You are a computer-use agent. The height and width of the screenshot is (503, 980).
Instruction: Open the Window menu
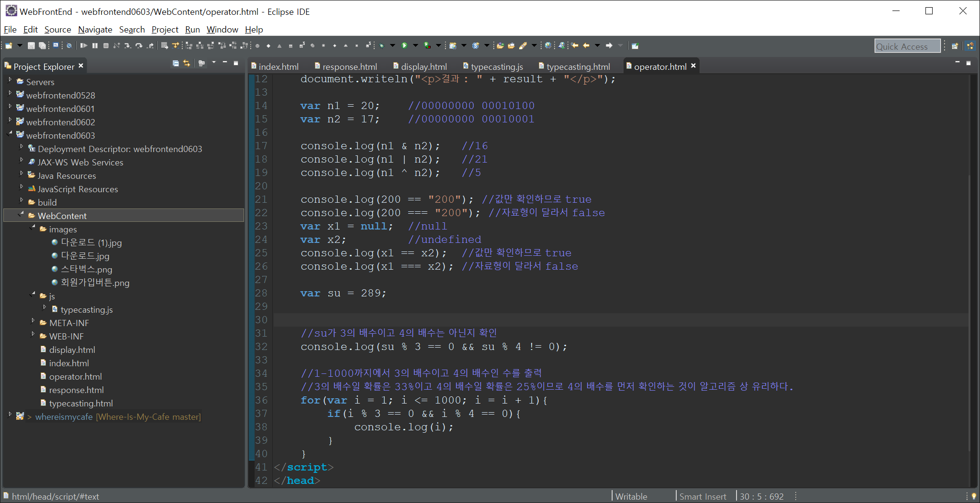point(222,30)
